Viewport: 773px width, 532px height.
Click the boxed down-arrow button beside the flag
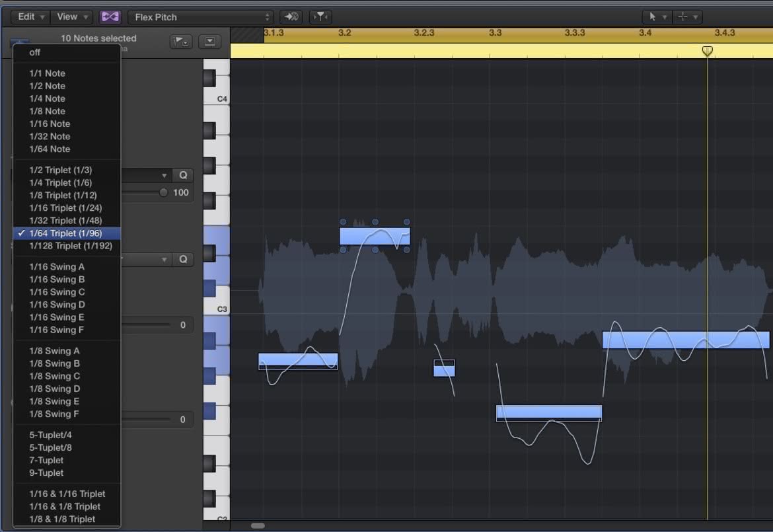[x=209, y=42]
